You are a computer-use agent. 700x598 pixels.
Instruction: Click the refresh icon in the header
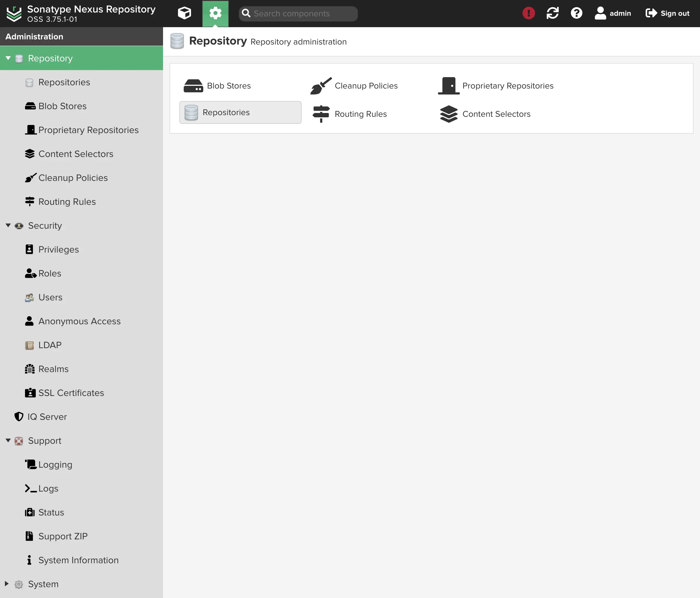552,13
